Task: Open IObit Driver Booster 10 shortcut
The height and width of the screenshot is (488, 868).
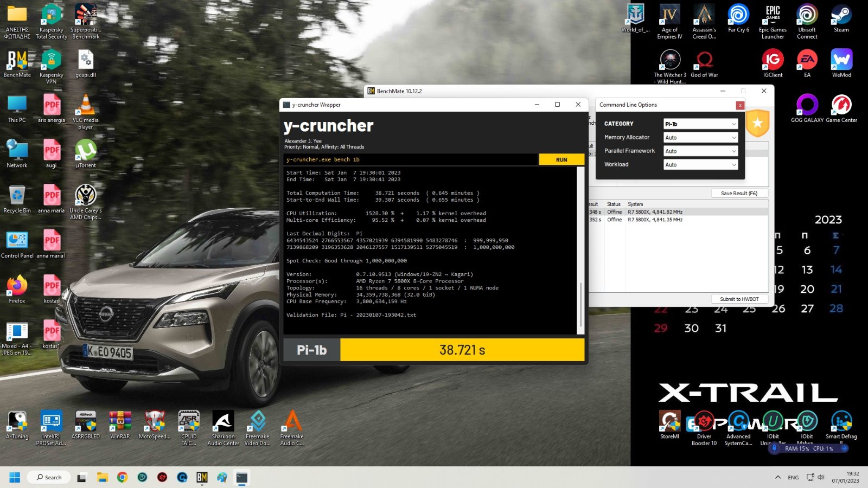Action: tap(704, 428)
